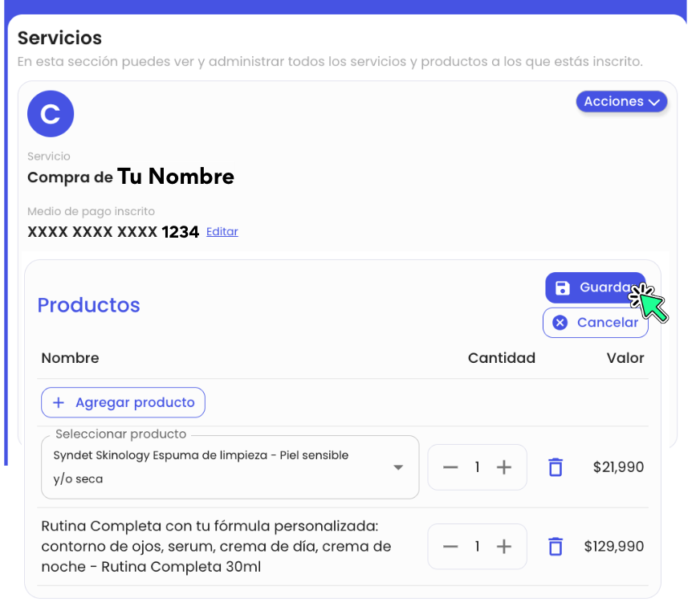Click the Cantidad column header
The height and width of the screenshot is (615, 700).
(x=502, y=358)
